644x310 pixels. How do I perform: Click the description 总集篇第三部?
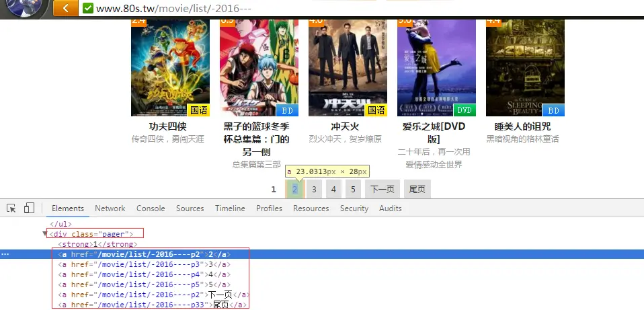[x=256, y=165]
